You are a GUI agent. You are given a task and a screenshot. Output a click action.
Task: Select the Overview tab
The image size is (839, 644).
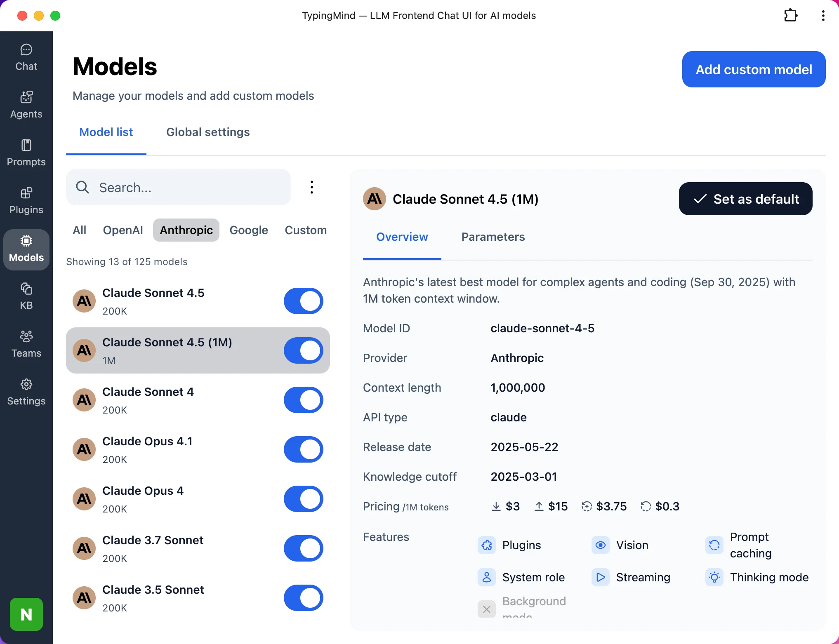tap(402, 237)
